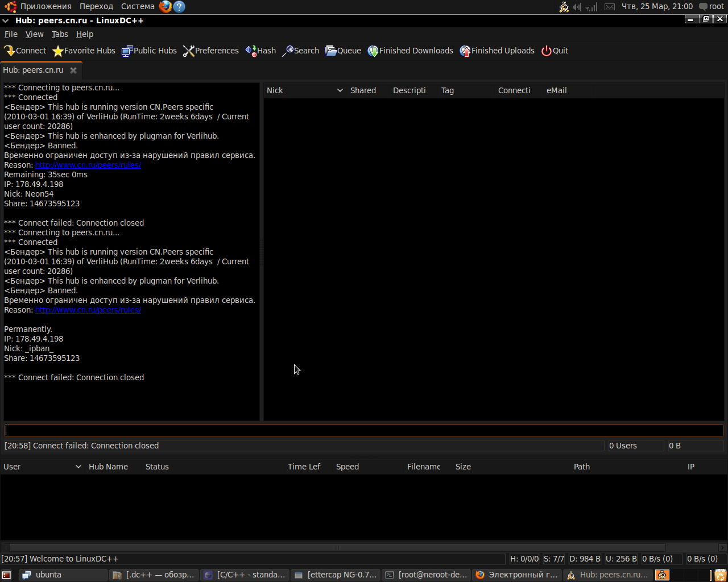Click the Status column header in transfers
Image resolution: width=728 pixels, height=582 pixels.
click(x=213, y=467)
